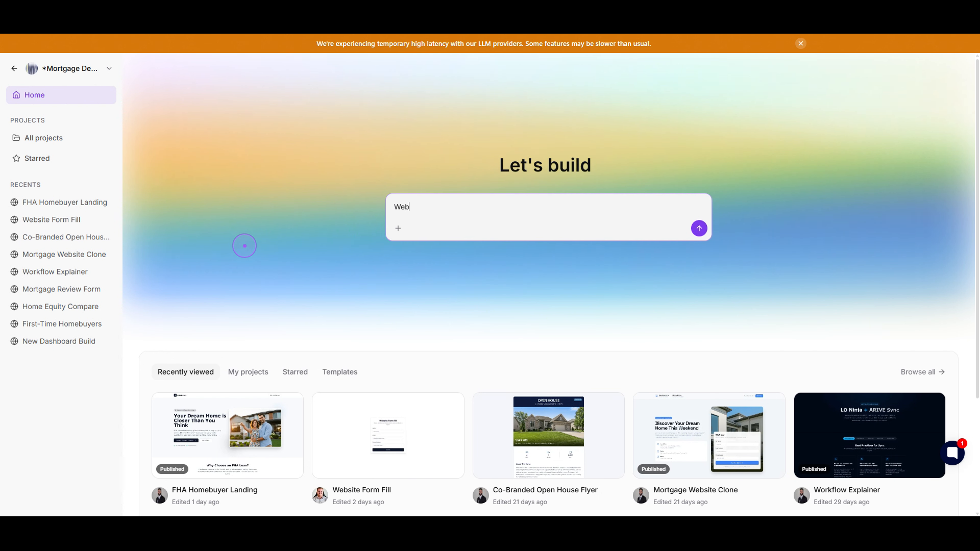The image size is (980, 551).
Task: Focus the prompt text box containing Web
Action: click(548, 207)
